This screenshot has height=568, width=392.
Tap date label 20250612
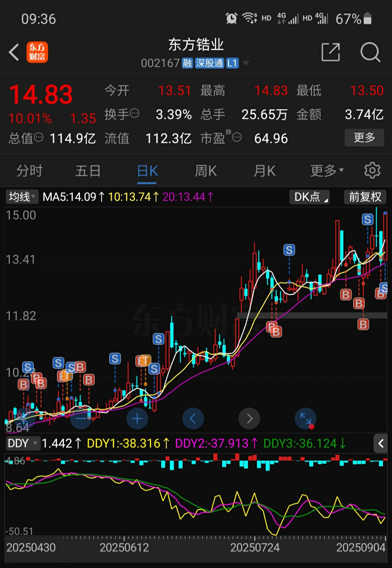(124, 548)
